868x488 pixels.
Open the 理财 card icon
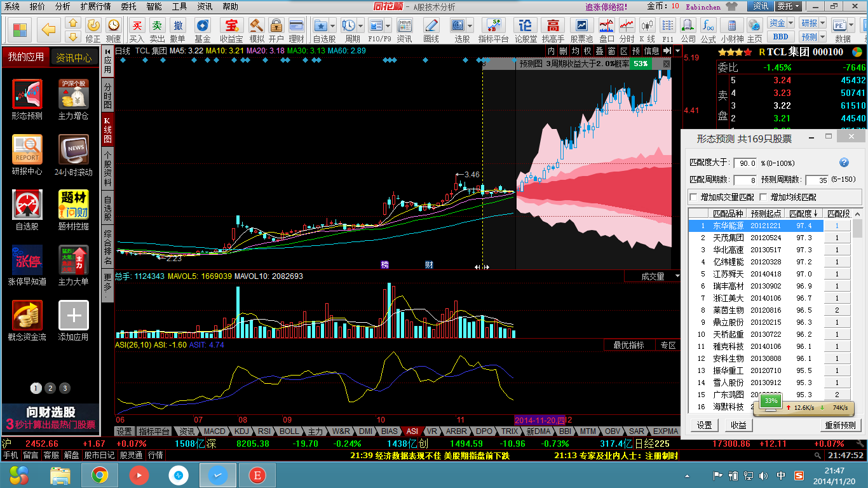click(296, 29)
